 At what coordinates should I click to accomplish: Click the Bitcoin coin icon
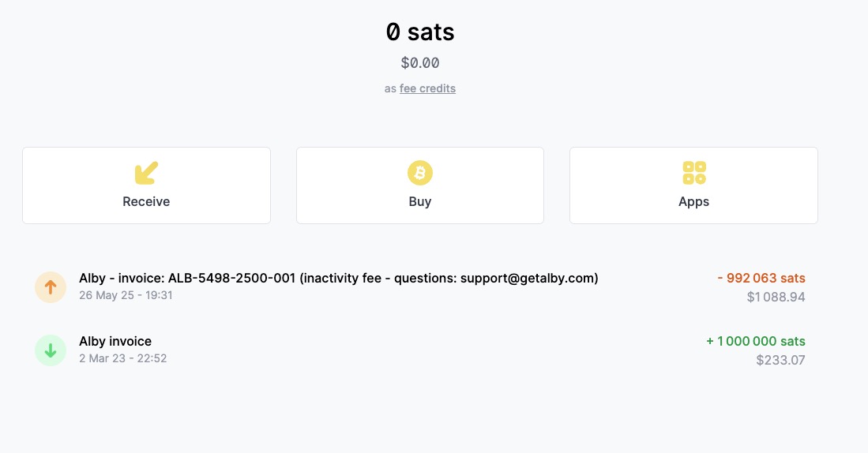[419, 173]
